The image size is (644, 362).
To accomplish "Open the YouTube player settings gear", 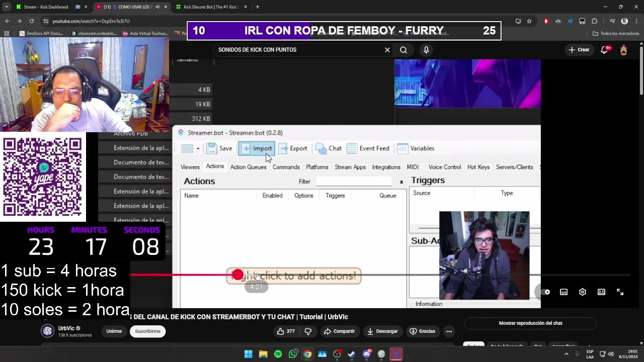I will pyautogui.click(x=583, y=292).
